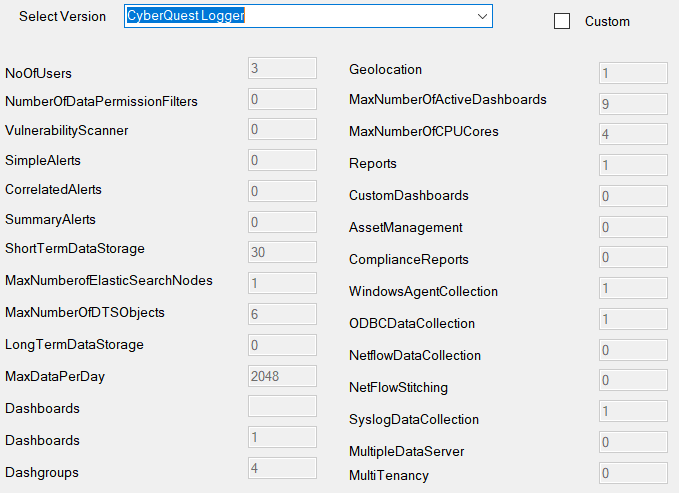Enable the Custom checkbox
The image size is (679, 493).
click(562, 21)
